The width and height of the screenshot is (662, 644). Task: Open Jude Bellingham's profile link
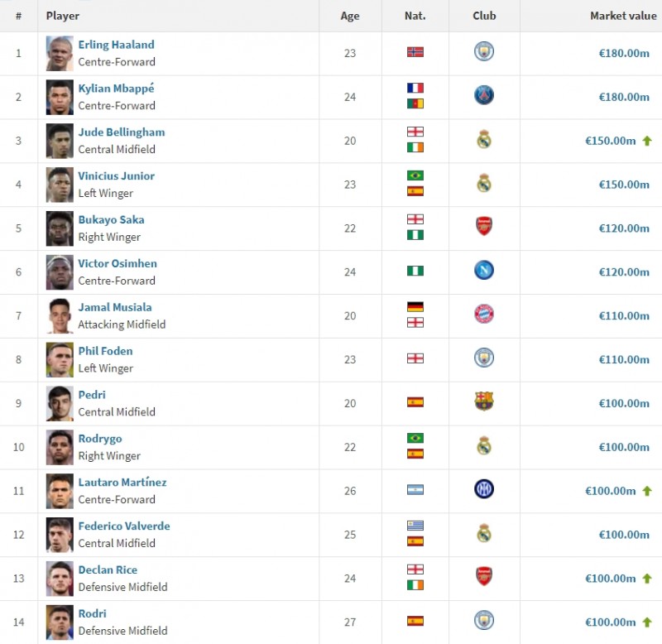click(122, 132)
